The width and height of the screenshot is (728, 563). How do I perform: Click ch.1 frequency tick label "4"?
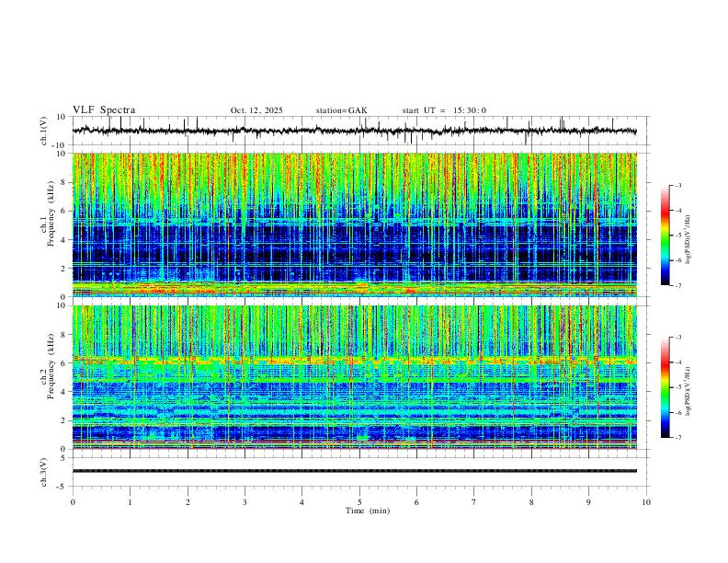(63, 240)
